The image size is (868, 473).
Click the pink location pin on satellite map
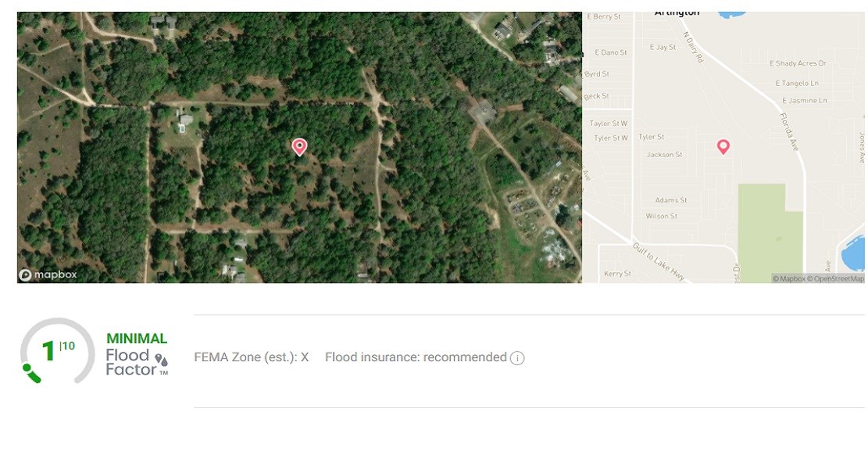(x=299, y=147)
